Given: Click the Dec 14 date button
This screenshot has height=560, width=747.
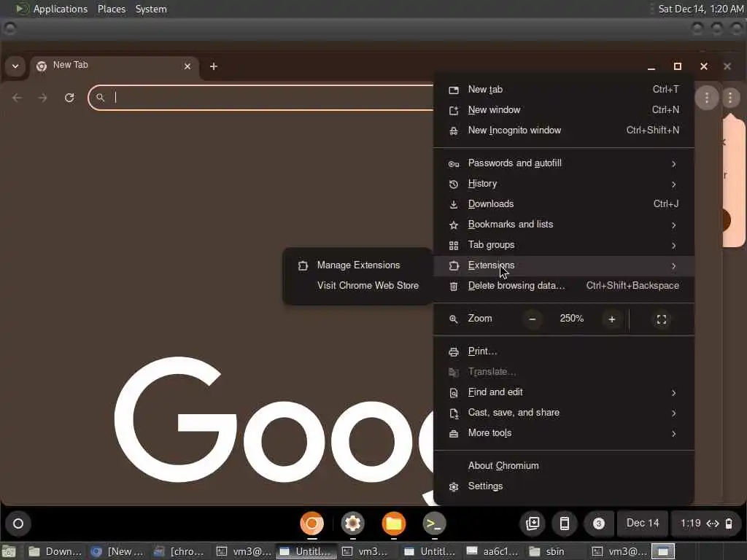Looking at the screenshot, I should (x=643, y=524).
